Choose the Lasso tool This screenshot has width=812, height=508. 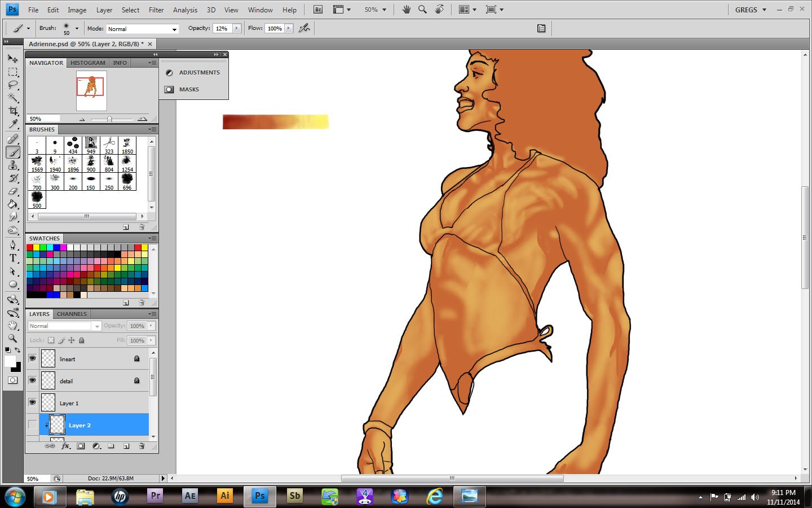[13, 85]
